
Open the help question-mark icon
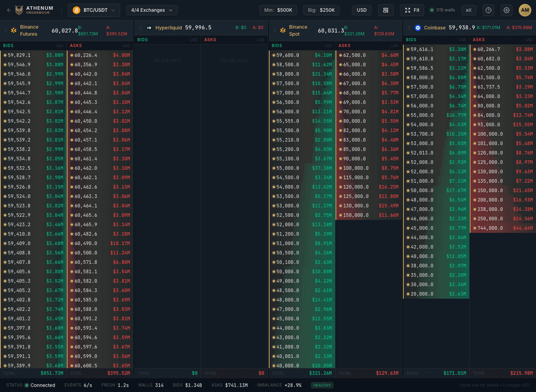coord(489,10)
